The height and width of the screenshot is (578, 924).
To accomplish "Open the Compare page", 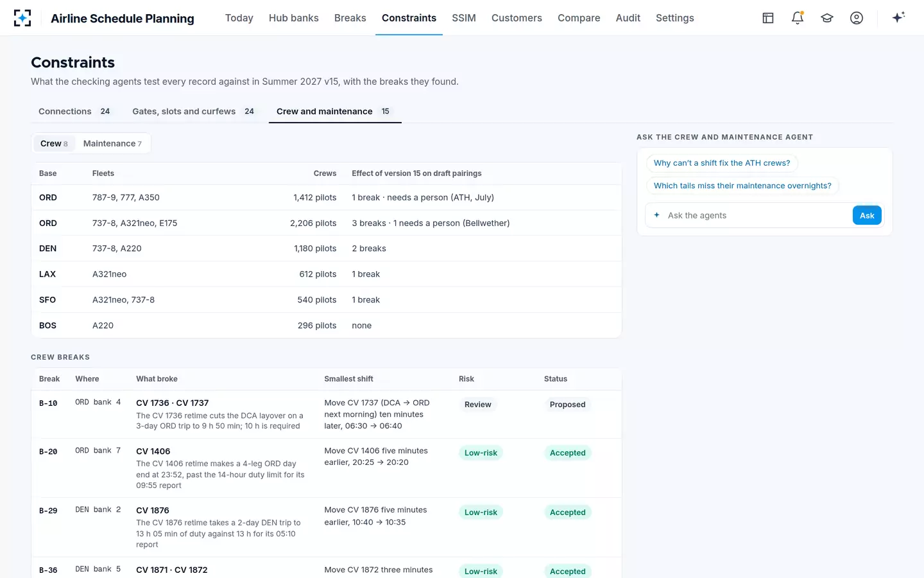I will (579, 18).
